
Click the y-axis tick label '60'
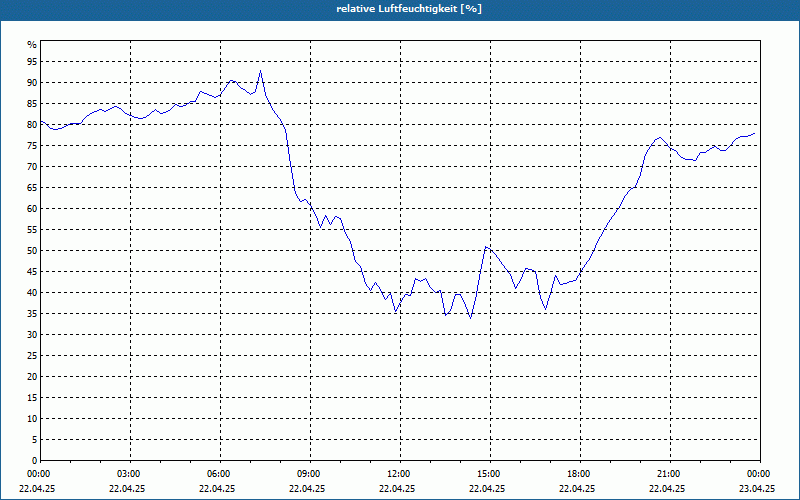coord(32,209)
